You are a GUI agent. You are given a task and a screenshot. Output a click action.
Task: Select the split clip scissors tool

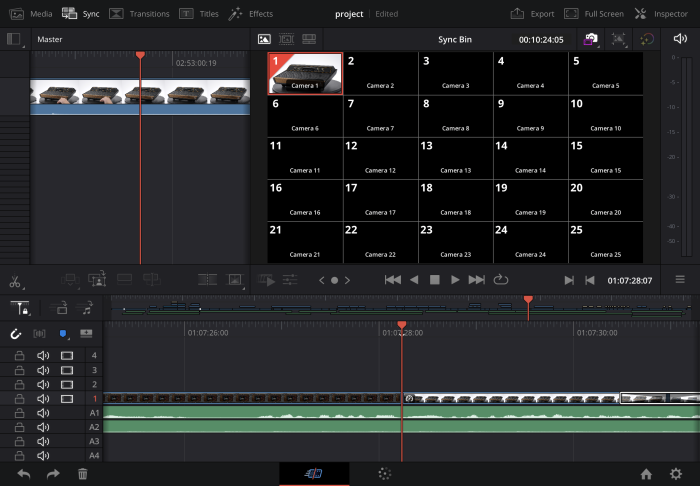click(x=15, y=281)
